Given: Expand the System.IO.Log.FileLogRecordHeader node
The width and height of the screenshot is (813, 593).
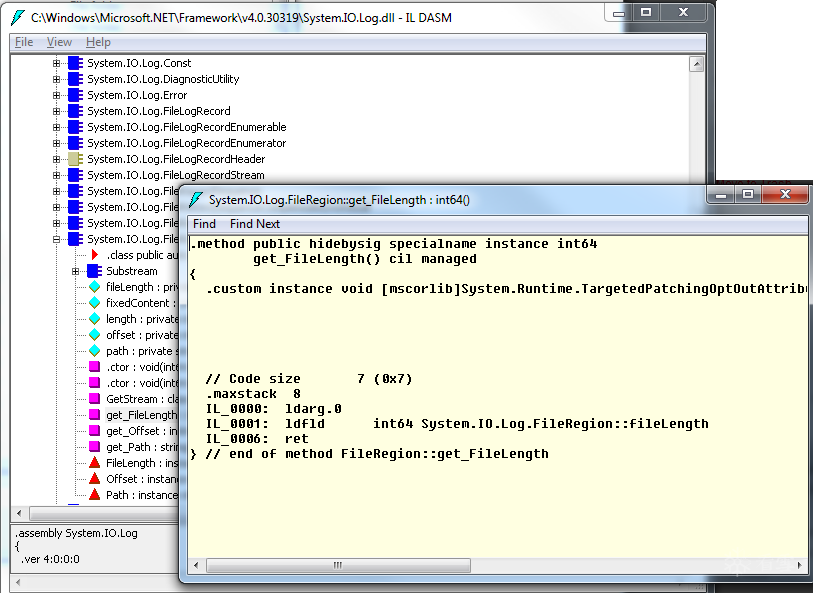Looking at the screenshot, I should (x=57, y=159).
